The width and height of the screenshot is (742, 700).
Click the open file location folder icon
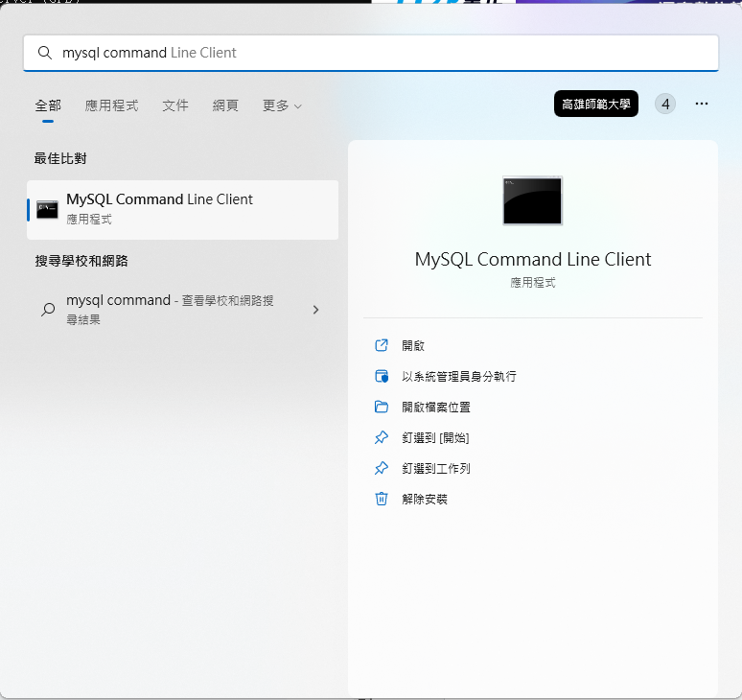[x=382, y=407]
